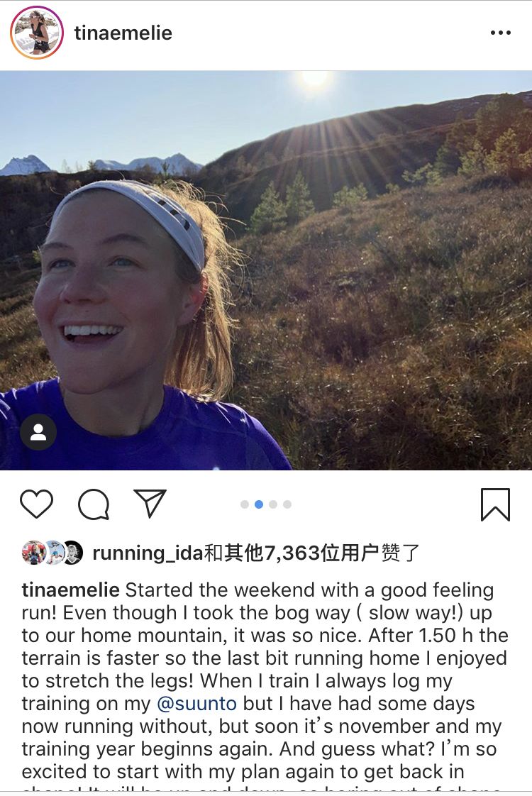Tap the tinaemelie username in the caption
The height and width of the screenshot is (796, 532).
click(x=70, y=590)
